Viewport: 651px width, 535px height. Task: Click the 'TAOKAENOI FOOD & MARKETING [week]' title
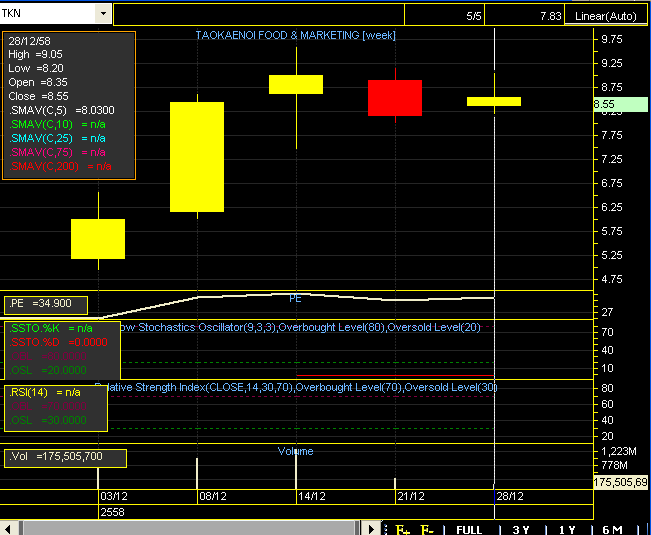[x=296, y=35]
